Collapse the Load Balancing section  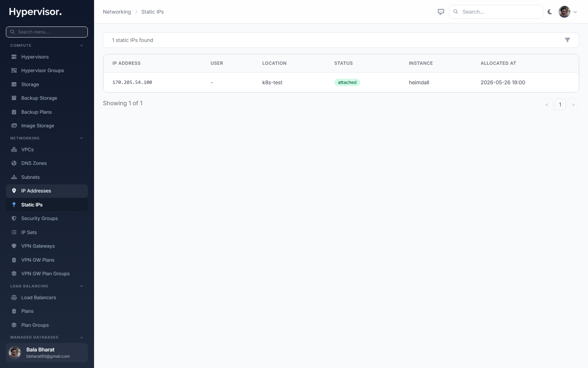pos(82,286)
